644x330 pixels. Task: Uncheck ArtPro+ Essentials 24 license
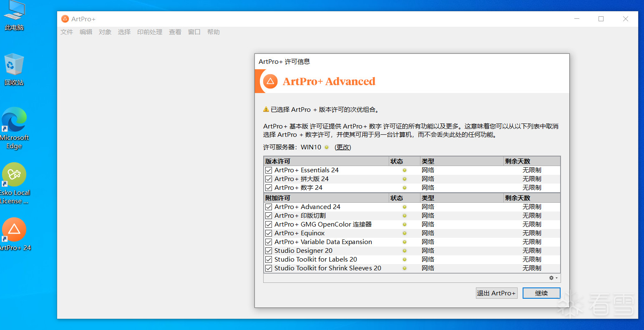tap(269, 170)
